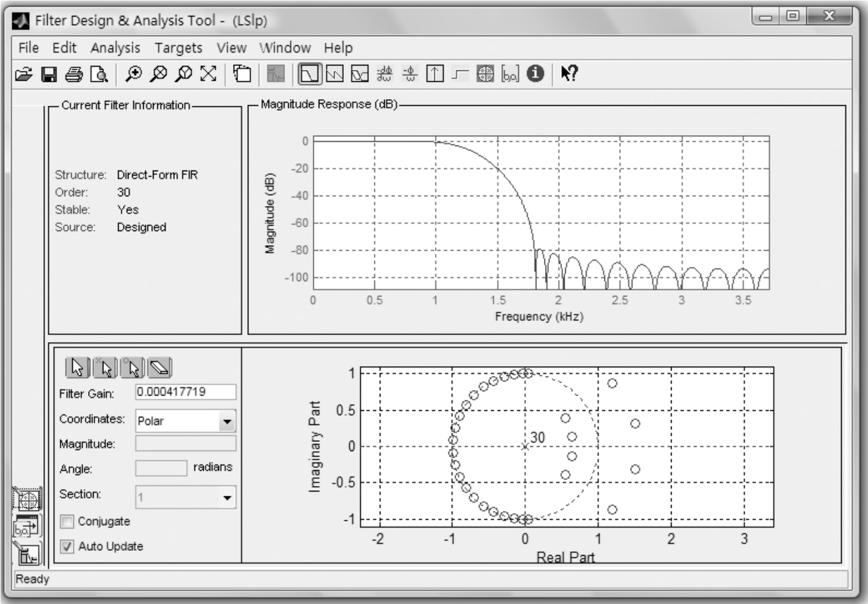Select the Add Zero tool
This screenshot has width=868, height=604.
(133, 368)
